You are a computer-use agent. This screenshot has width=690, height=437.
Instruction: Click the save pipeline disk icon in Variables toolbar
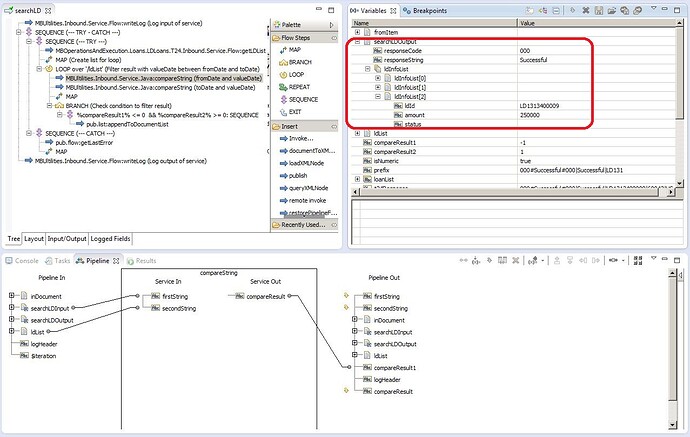[598, 11]
